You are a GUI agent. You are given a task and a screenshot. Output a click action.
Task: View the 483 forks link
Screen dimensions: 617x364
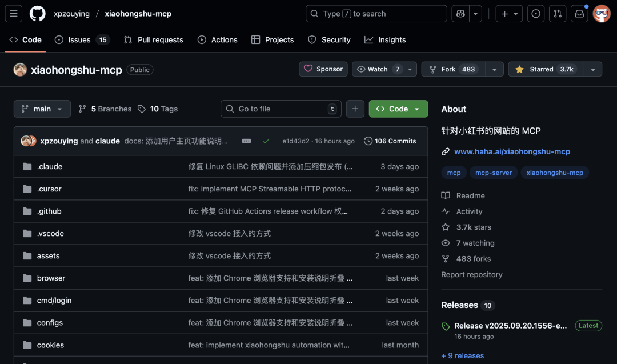point(466,258)
